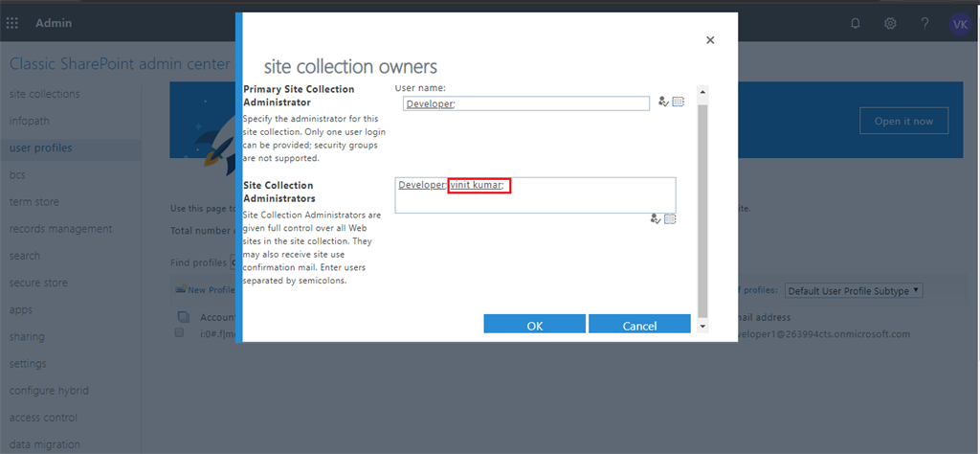The width and height of the screenshot is (980, 454).
Task: Close the site collection owners dialog
Action: (x=709, y=40)
